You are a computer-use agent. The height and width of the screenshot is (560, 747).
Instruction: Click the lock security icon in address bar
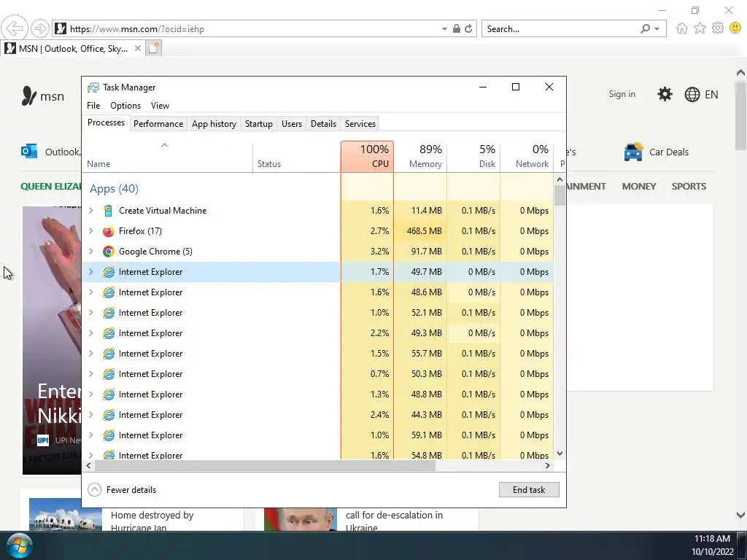(457, 28)
